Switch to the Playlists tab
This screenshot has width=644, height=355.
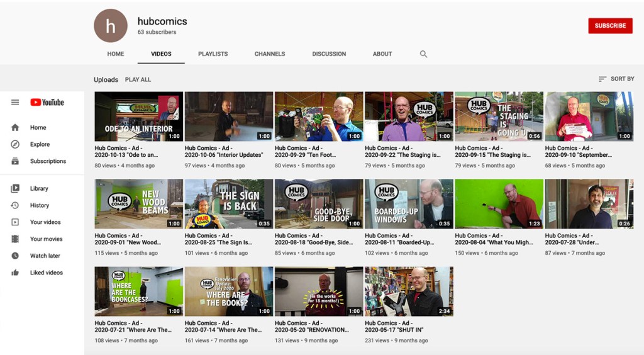[213, 54]
